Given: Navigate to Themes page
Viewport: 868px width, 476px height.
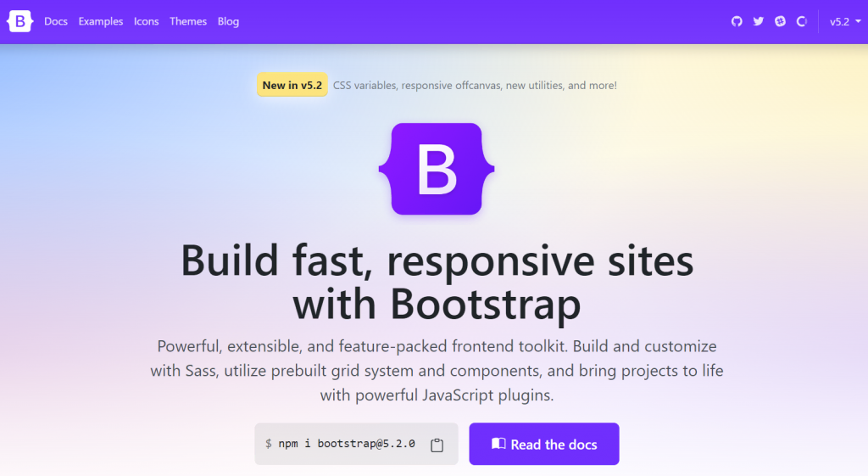Looking at the screenshot, I should point(188,21).
